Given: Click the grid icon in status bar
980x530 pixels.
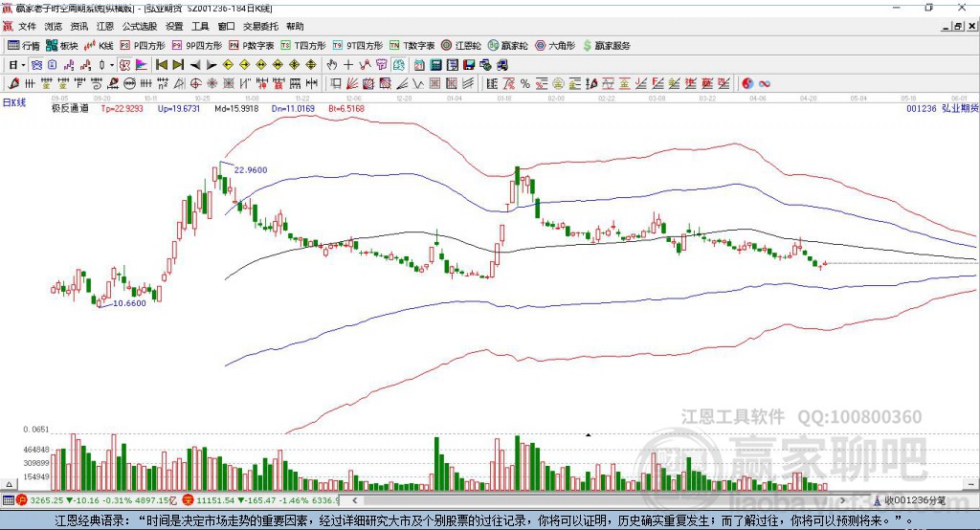Looking at the screenshot, I should tap(8, 500).
